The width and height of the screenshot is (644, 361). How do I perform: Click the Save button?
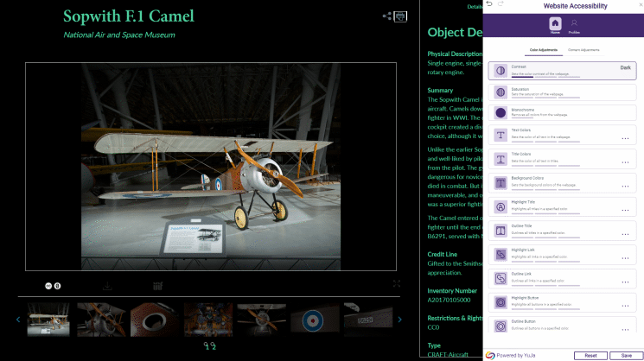point(627,356)
